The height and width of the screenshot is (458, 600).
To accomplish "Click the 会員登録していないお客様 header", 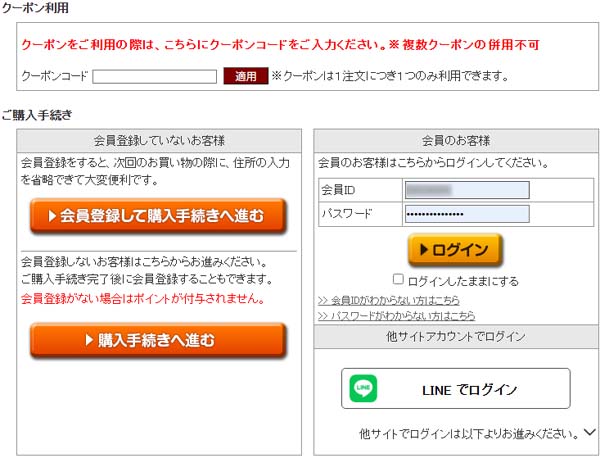I will pyautogui.click(x=159, y=141).
